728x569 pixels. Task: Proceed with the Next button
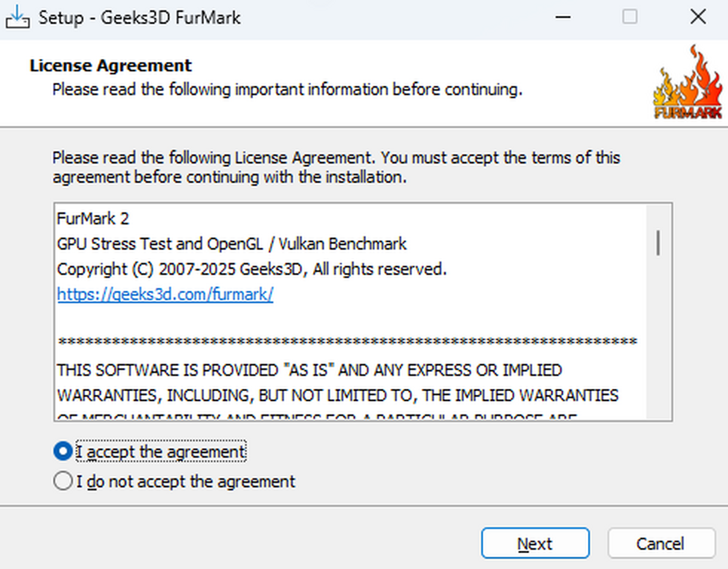(535, 543)
